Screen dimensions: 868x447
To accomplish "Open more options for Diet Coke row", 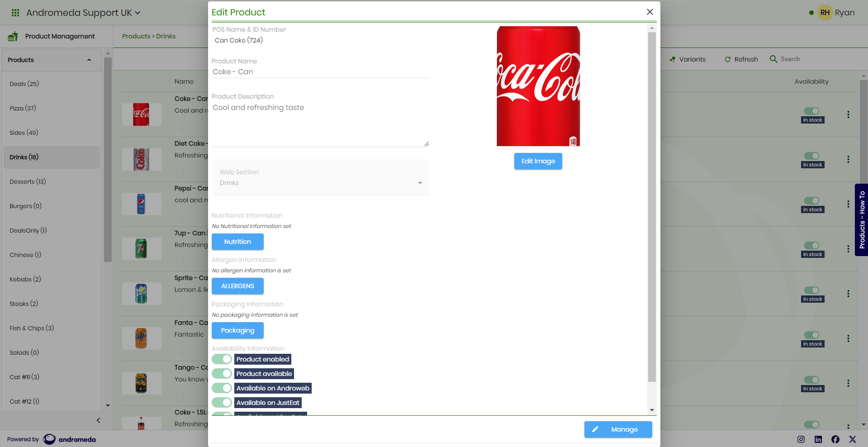I will point(848,159).
